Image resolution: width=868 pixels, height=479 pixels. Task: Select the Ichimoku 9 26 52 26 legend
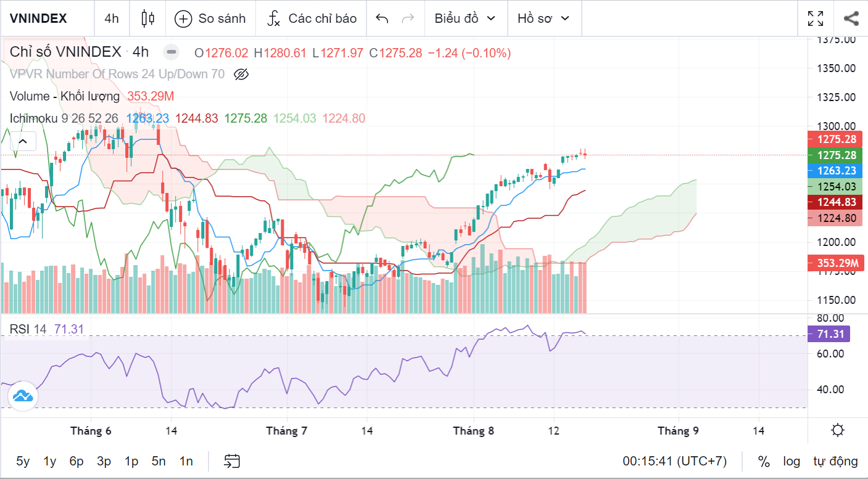point(64,118)
